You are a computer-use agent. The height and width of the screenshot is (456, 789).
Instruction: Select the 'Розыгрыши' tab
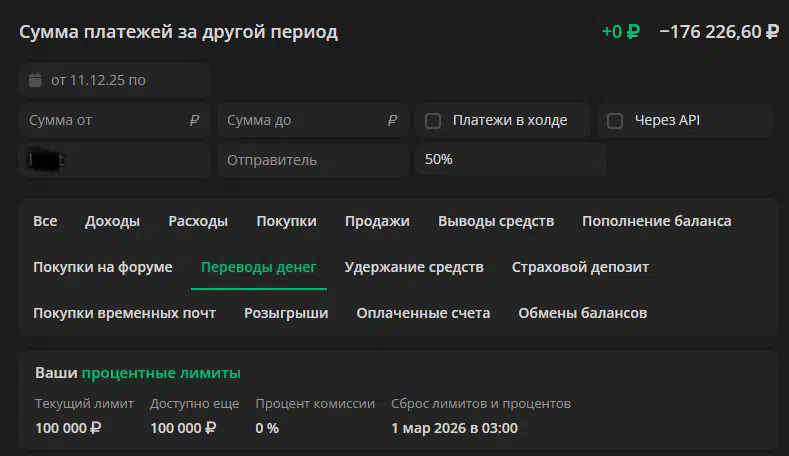pyautogui.click(x=286, y=313)
